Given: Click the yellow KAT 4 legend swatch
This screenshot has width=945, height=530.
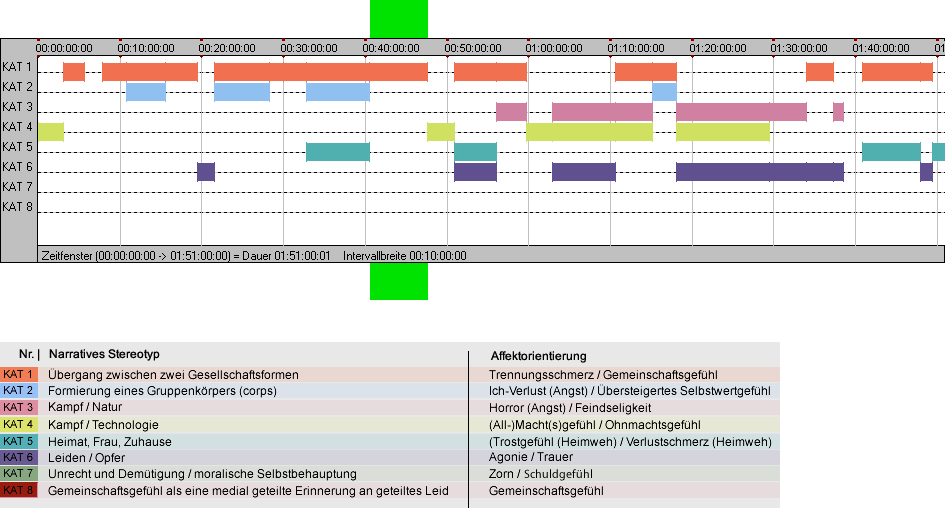Looking at the screenshot, I should click(19, 424).
